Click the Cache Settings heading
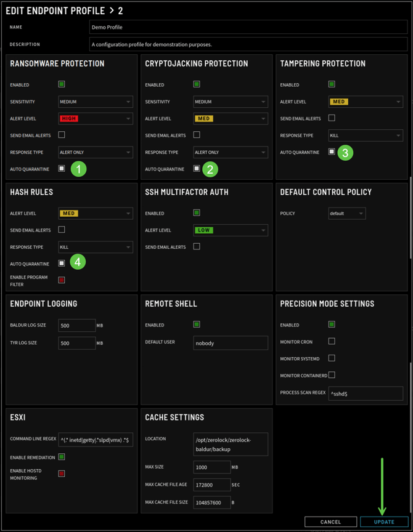413x532 pixels. coord(174,417)
